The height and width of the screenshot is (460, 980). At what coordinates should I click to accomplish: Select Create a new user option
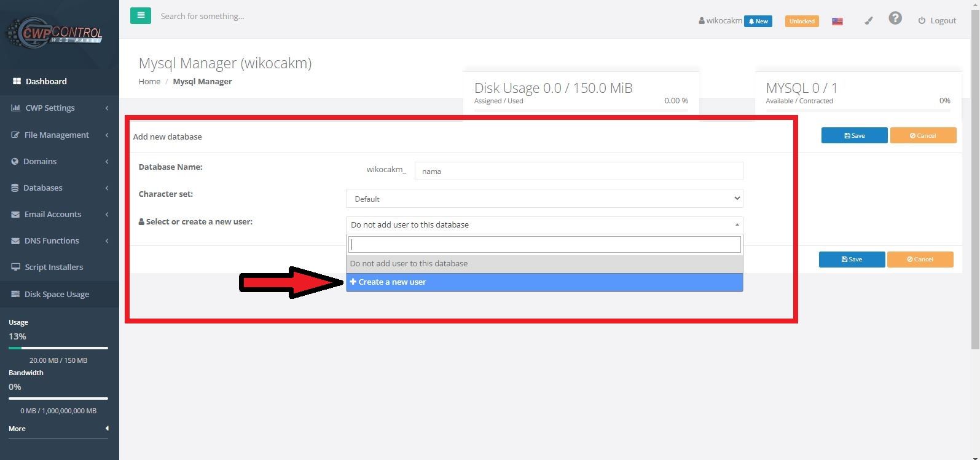[x=544, y=282]
